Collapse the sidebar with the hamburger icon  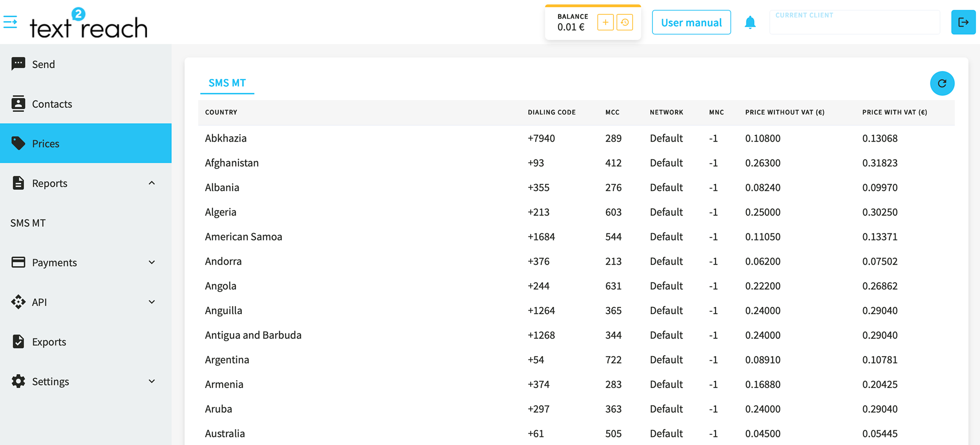(10, 22)
